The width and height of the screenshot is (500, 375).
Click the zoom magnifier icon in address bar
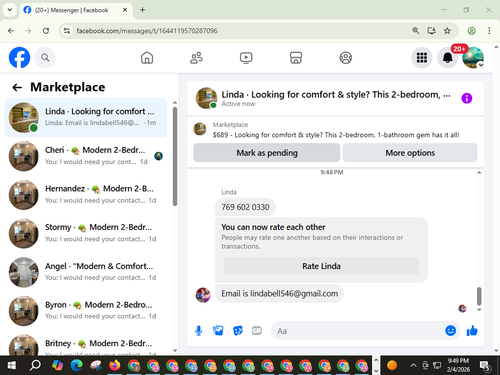tap(415, 31)
